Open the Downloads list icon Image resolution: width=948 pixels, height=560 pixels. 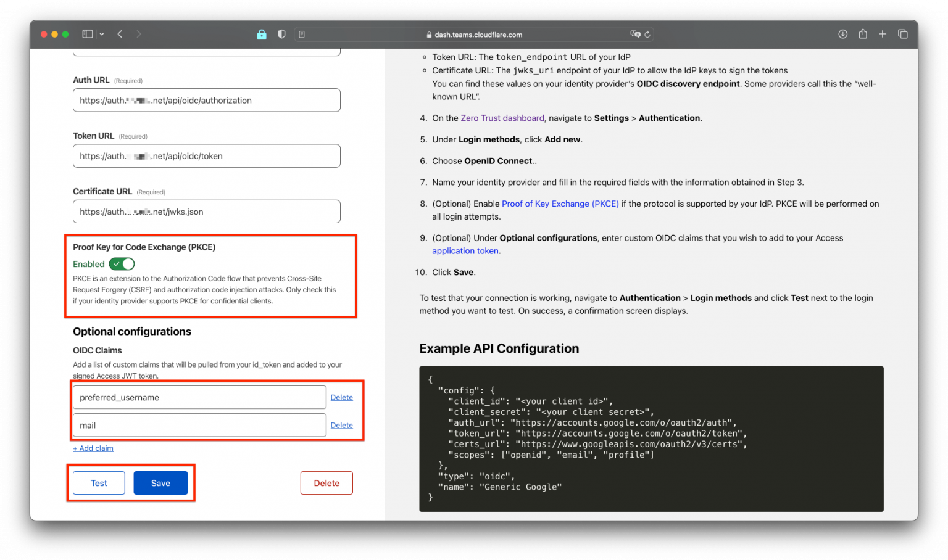[842, 34]
